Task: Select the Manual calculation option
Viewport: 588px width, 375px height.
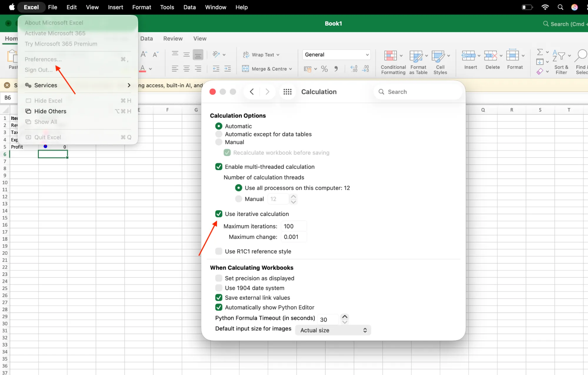Action: click(x=219, y=142)
